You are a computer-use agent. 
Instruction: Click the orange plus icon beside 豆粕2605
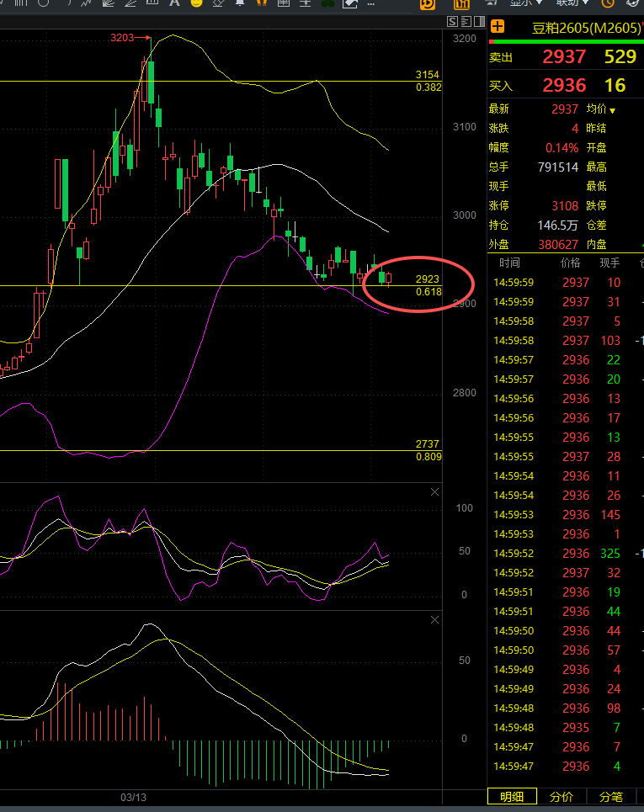coord(498,26)
